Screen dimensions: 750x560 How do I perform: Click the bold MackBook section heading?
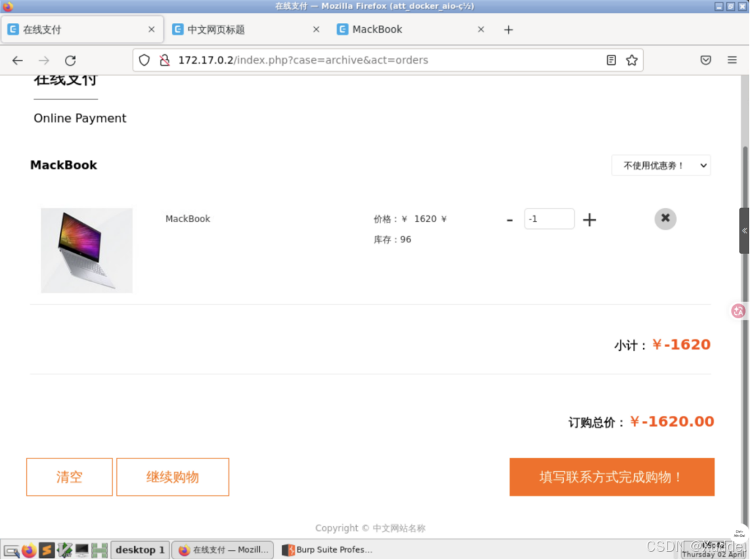pyautogui.click(x=64, y=165)
